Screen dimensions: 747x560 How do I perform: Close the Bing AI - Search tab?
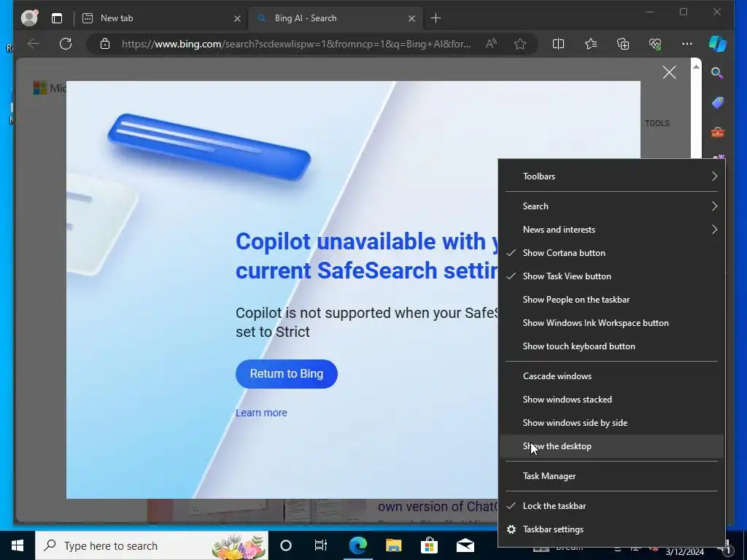point(411,18)
